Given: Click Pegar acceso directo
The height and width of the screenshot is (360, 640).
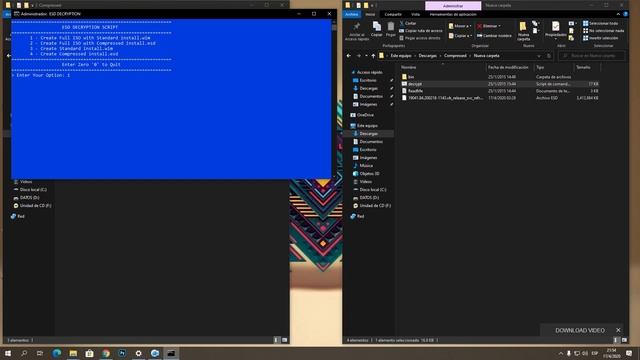Looking at the screenshot, I should click(420, 38).
